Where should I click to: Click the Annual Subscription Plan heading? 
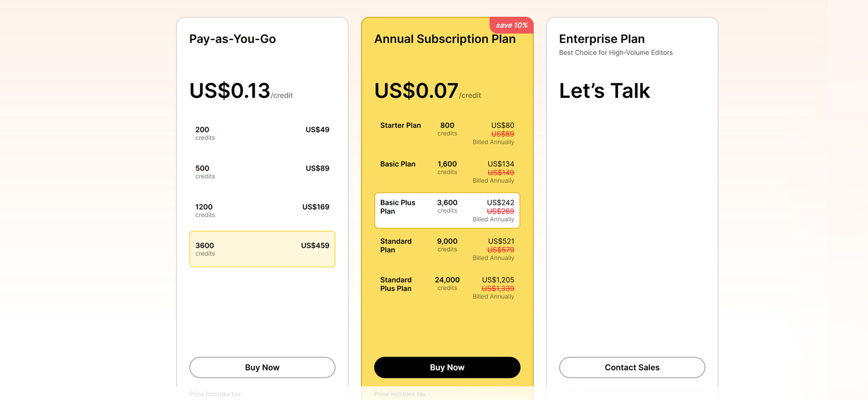pos(444,39)
